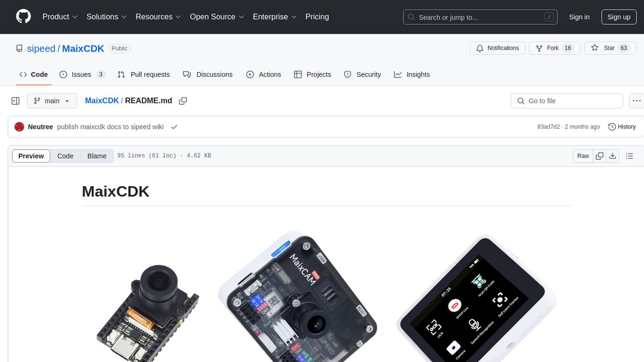Show the commit check status checkmark
Viewport: 644px width, 362px height.
(x=174, y=127)
